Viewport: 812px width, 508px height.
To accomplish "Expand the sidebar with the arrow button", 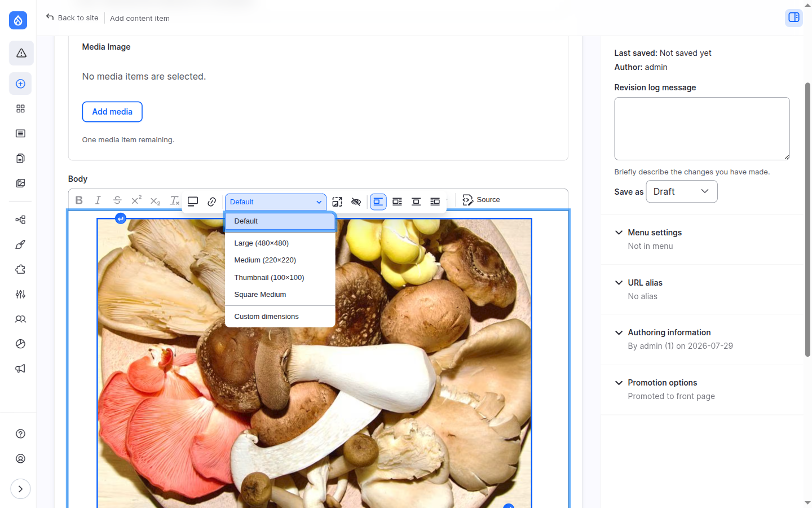I will tap(21, 489).
